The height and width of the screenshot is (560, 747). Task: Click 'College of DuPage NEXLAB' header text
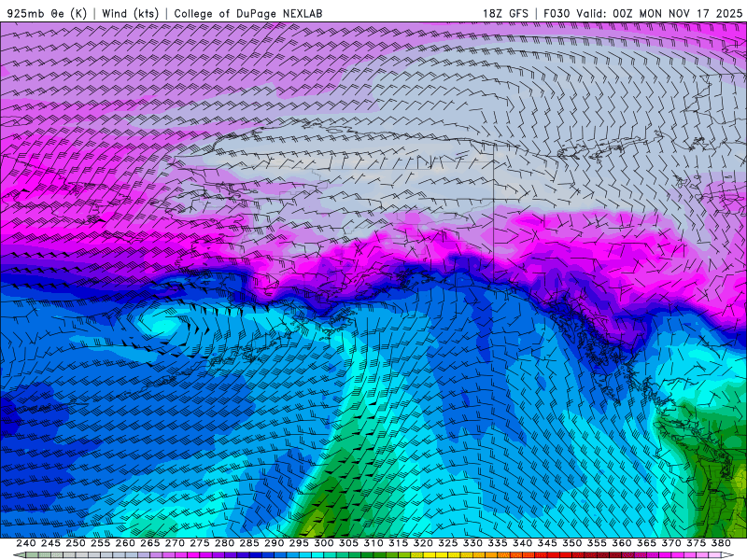tap(248, 13)
